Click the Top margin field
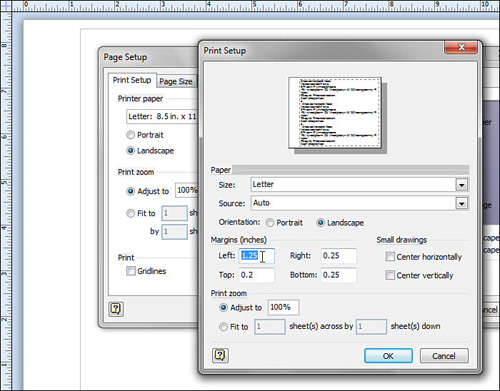The width and height of the screenshot is (500, 391). (257, 275)
